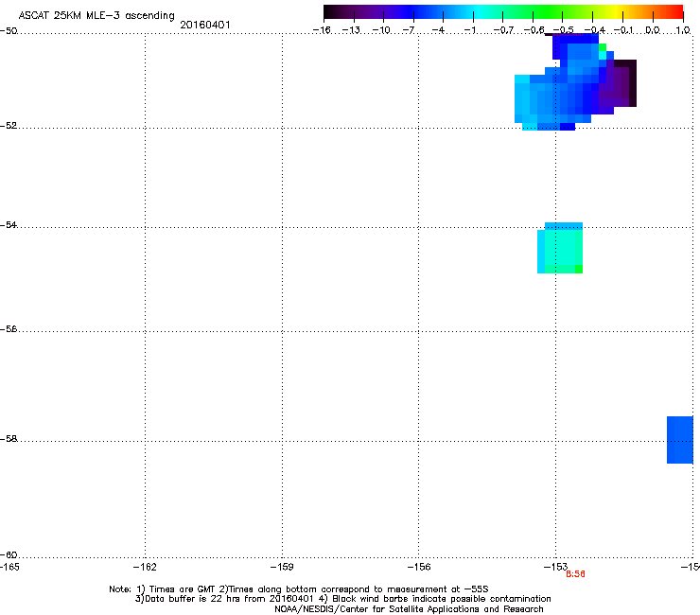Screen dimensions: 700x615
Task: Click the red end of the color bar
Action: [676, 11]
